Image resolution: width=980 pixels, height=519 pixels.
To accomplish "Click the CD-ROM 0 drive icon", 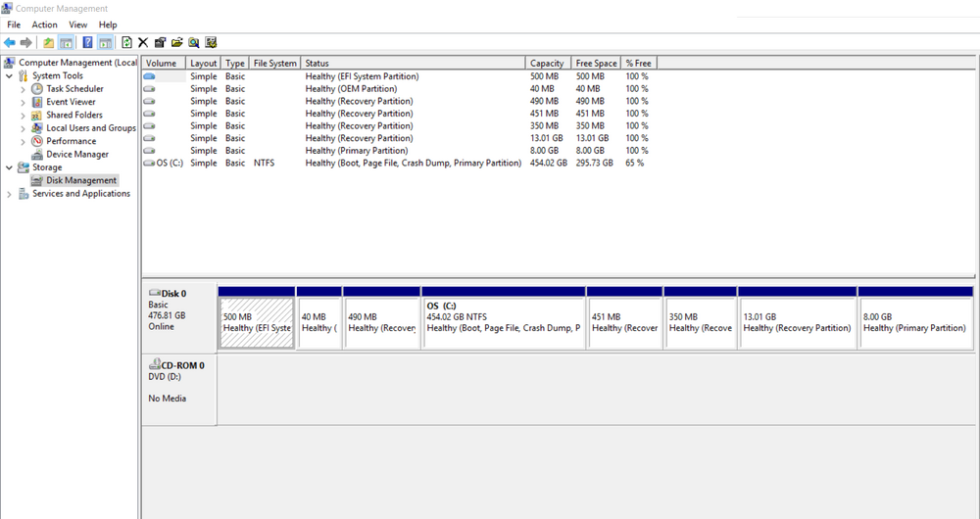I will (x=155, y=364).
